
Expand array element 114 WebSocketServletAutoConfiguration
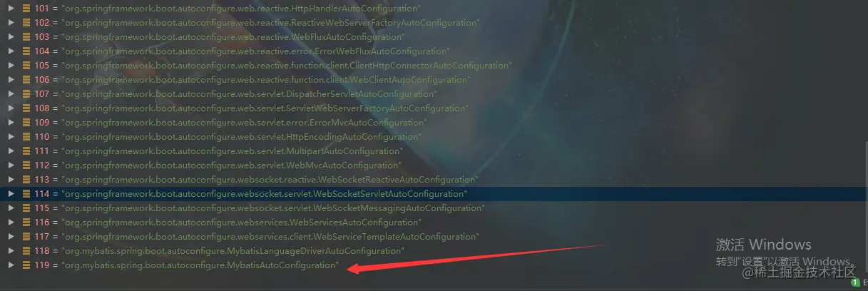[x=11, y=194]
